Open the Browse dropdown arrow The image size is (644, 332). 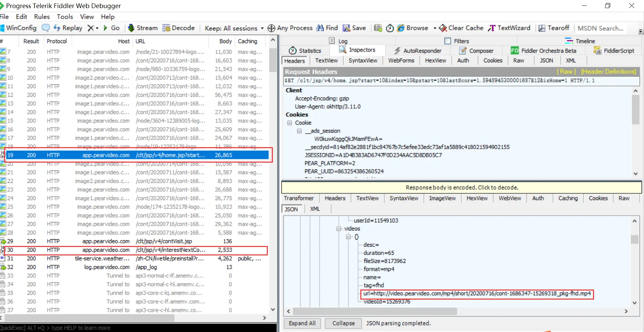435,28
